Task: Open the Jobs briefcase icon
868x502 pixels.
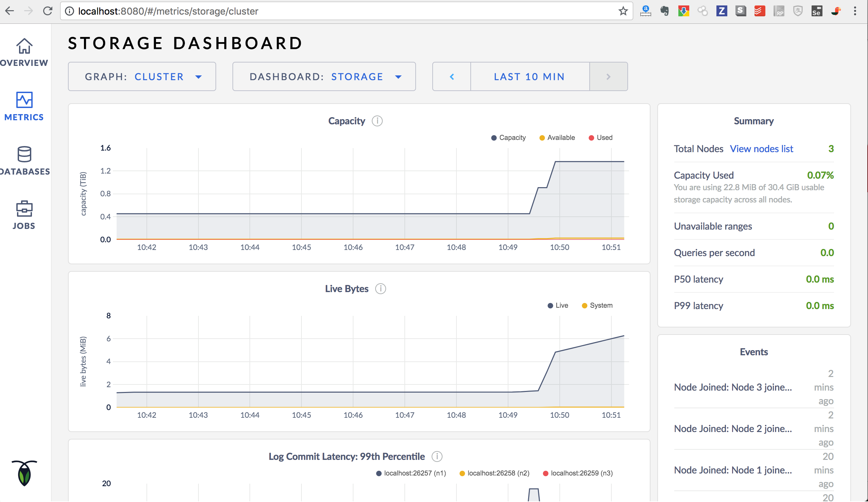Action: click(x=24, y=209)
